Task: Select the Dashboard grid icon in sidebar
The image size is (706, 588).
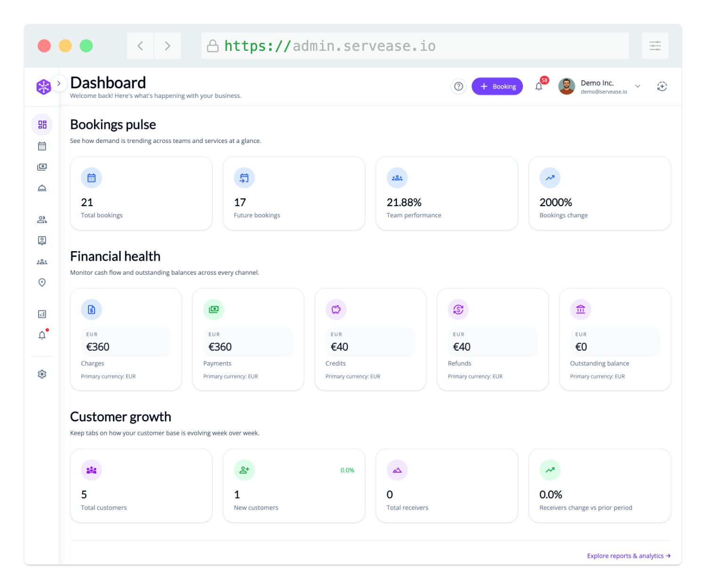Action: click(x=42, y=125)
